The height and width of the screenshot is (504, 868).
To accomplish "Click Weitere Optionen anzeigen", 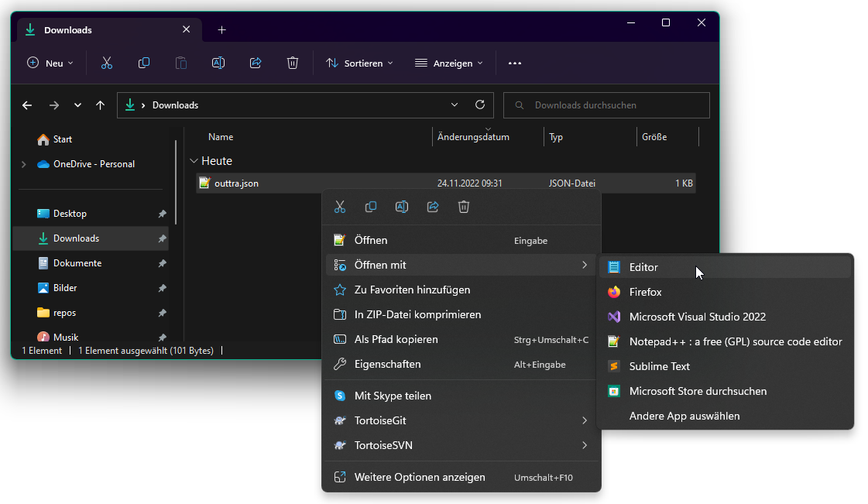I will [x=461, y=477].
